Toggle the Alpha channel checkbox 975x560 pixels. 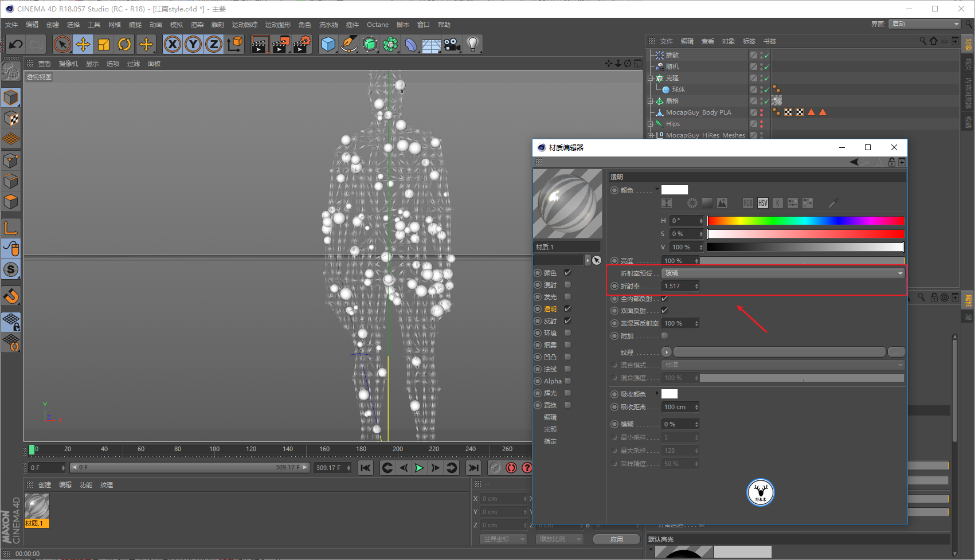point(567,381)
